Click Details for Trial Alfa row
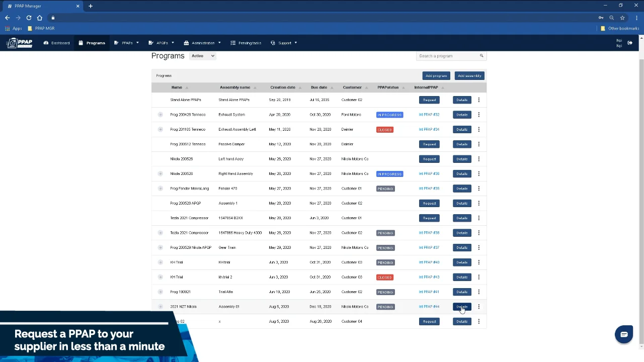644x362 pixels. [462, 292]
